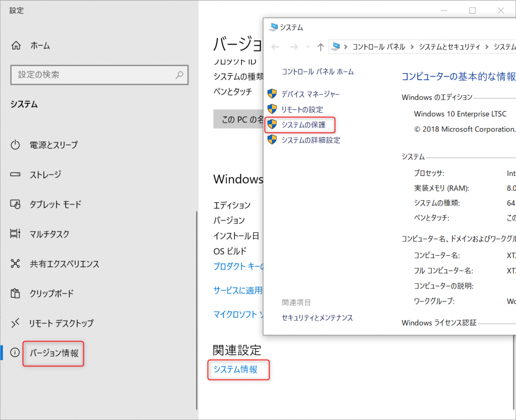Open the Storage settings icon
Viewport: 516px width, 420px height.
[x=16, y=174]
